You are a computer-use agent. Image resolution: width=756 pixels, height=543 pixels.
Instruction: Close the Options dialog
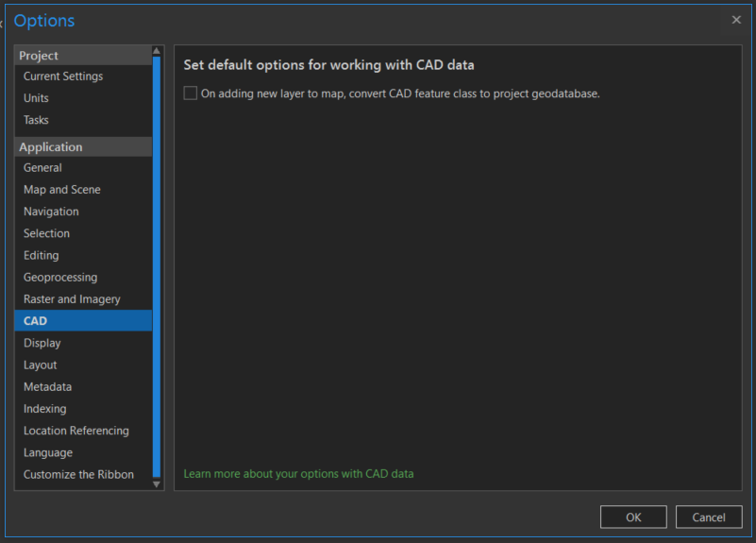[x=736, y=20]
